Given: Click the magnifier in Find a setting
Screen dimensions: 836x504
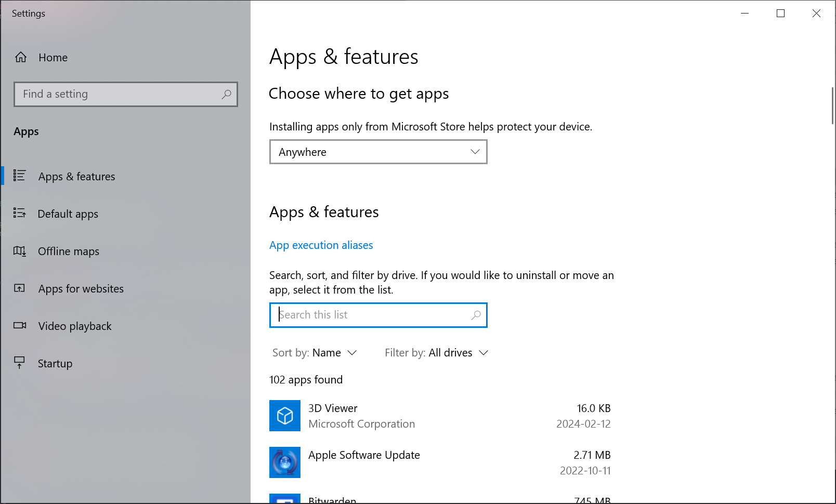Looking at the screenshot, I should point(226,94).
